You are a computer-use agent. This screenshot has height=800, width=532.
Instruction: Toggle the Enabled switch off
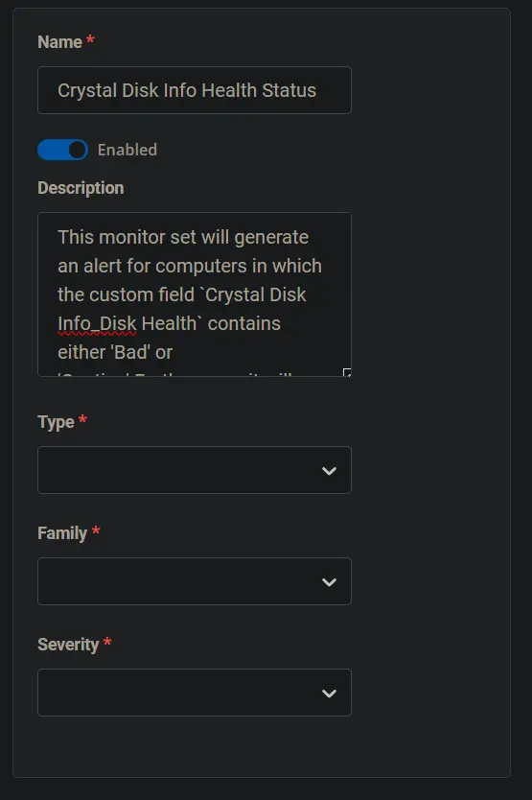pyautogui.click(x=62, y=150)
